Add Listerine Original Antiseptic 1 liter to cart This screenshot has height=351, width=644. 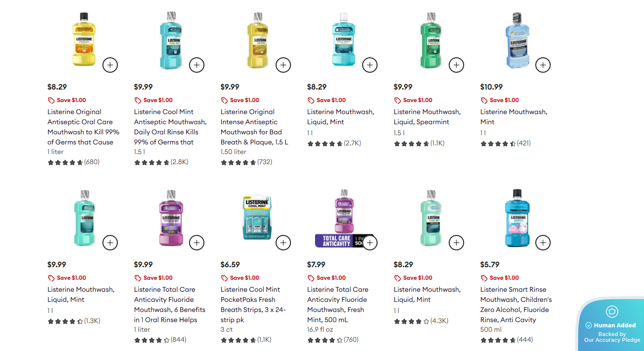pyautogui.click(x=110, y=65)
